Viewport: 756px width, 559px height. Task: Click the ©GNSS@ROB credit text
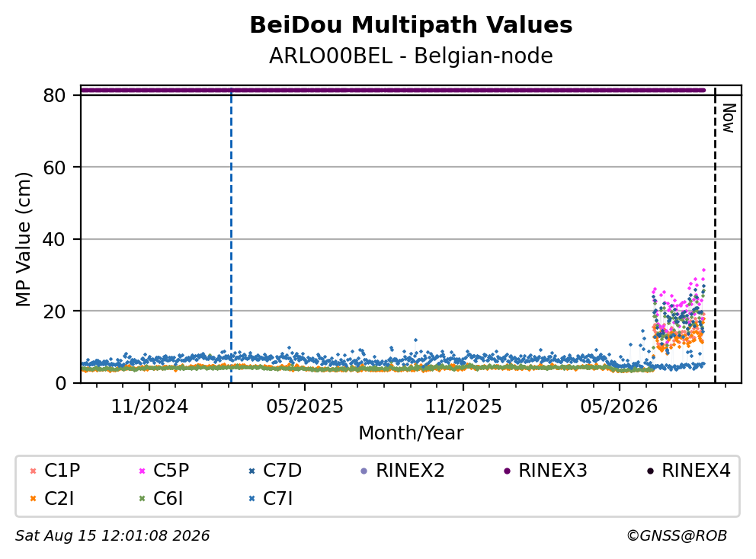677,535
